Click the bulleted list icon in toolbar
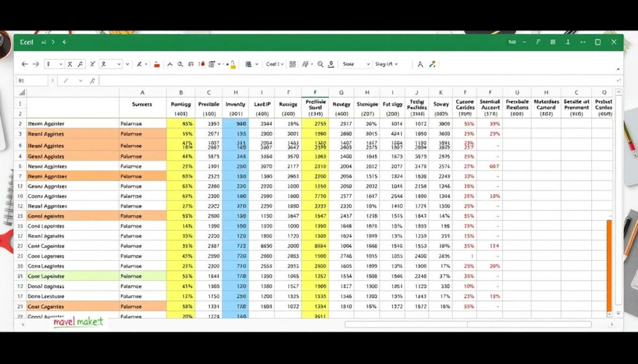The image size is (638, 364). tap(212, 64)
